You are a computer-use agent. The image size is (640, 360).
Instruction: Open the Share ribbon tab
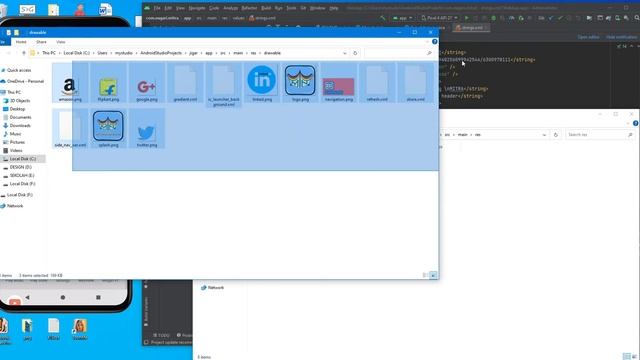[x=41, y=42]
